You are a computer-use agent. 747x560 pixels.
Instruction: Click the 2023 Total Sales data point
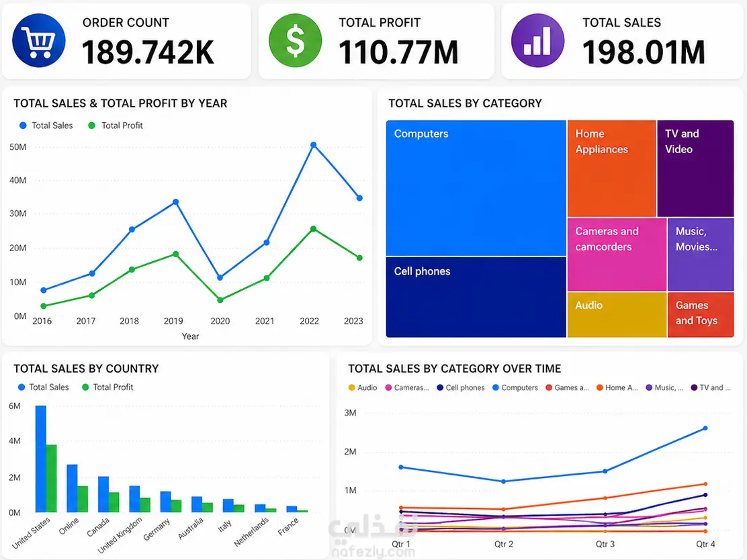coord(359,198)
